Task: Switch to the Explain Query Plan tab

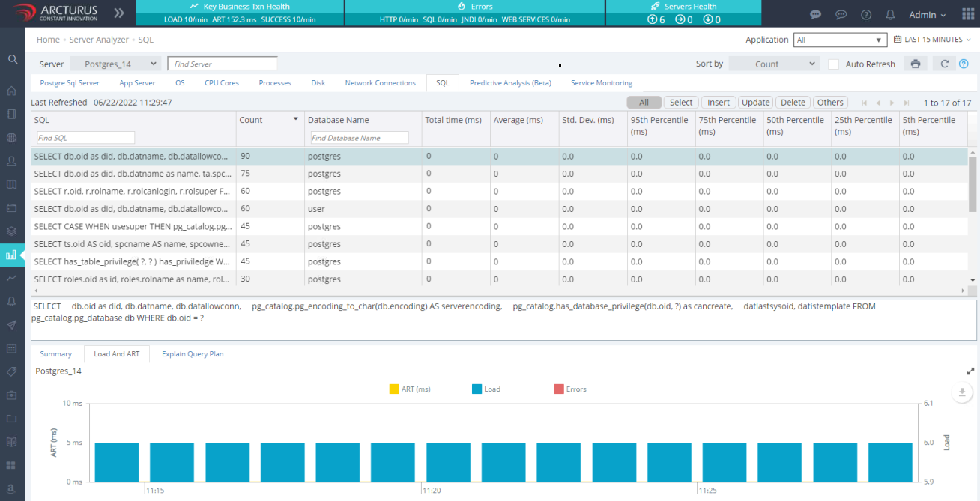Action: click(x=193, y=354)
